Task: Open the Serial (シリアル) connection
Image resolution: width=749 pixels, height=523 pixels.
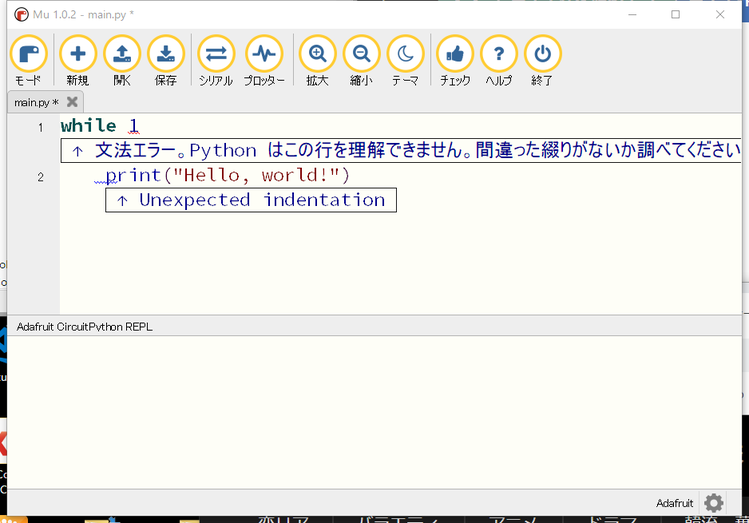Action: (216, 55)
